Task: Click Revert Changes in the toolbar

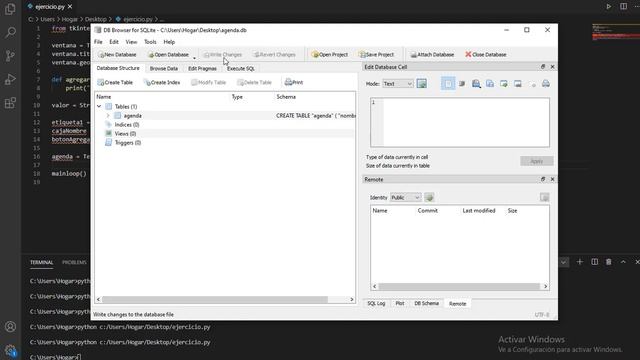Action: (x=274, y=54)
